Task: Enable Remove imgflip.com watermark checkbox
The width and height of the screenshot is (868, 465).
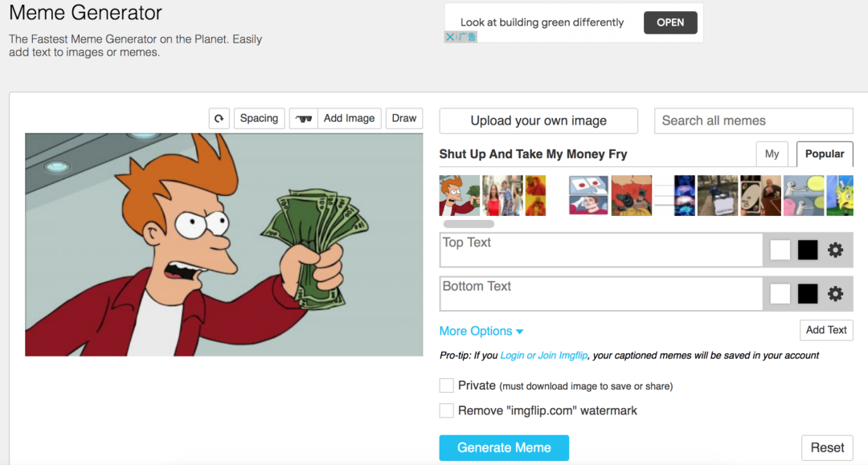Action: pos(447,410)
